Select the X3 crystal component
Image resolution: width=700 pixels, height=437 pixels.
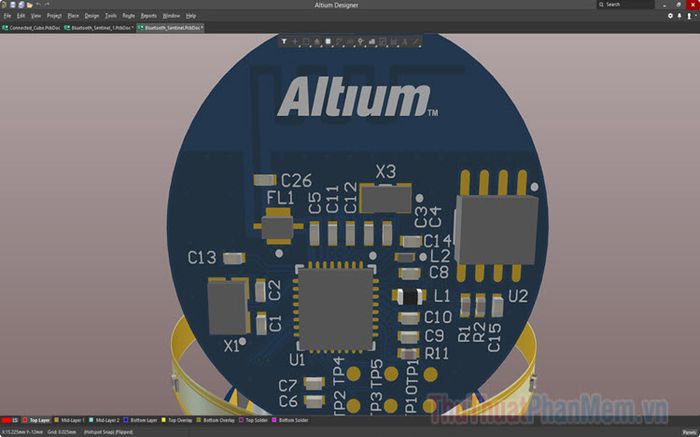386,198
